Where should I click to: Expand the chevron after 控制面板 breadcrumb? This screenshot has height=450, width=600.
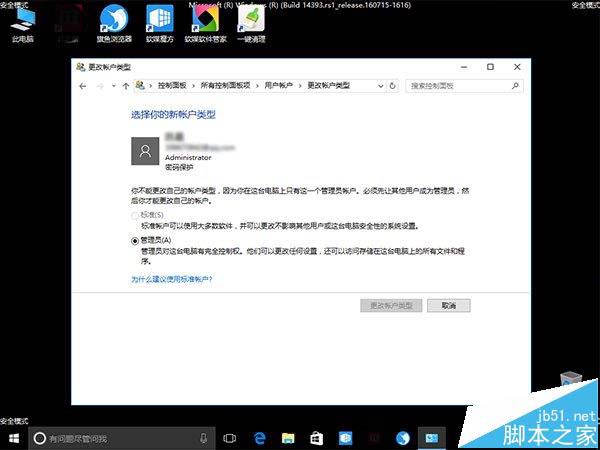coord(193,86)
